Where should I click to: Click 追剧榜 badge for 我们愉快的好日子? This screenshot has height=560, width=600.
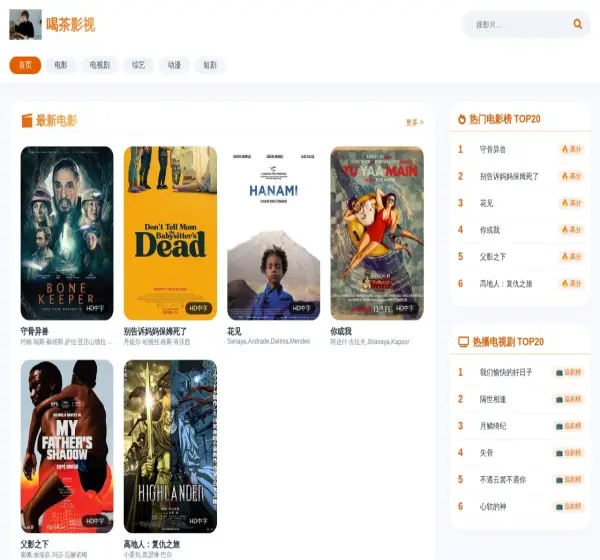568,372
